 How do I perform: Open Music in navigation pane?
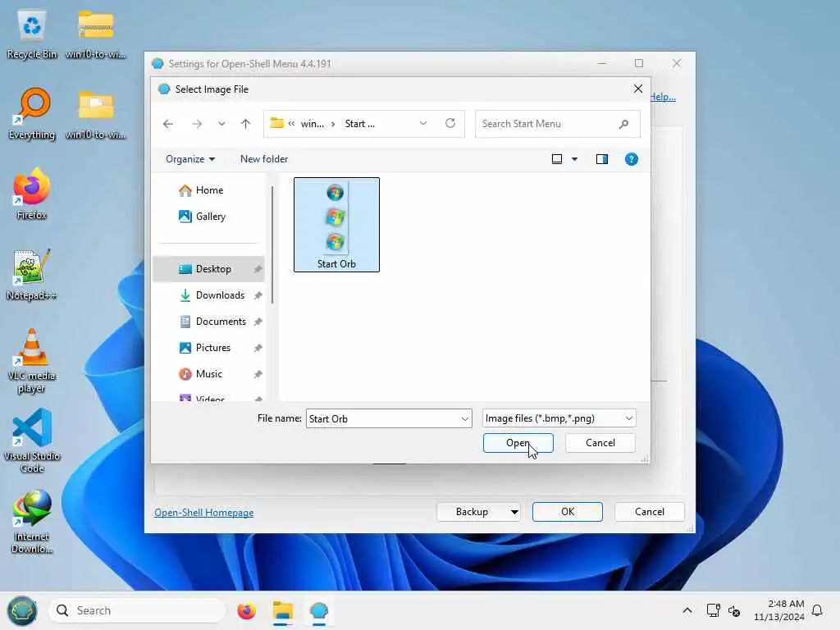point(208,374)
